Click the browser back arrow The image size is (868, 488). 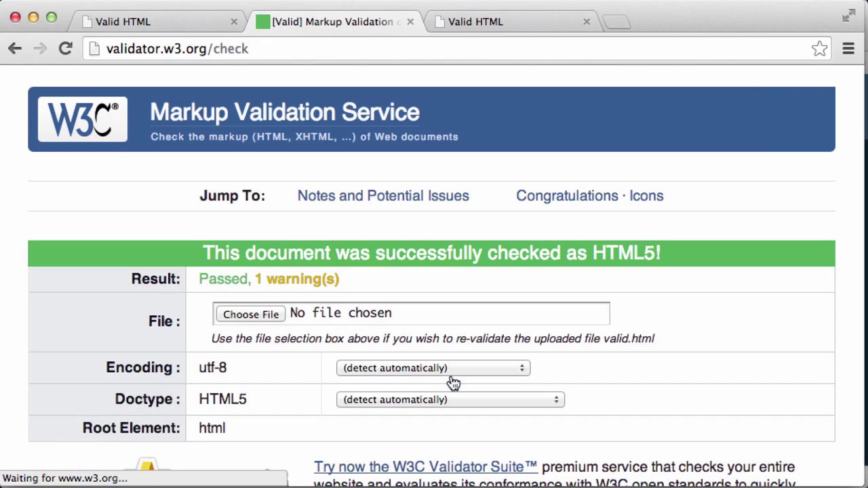15,48
